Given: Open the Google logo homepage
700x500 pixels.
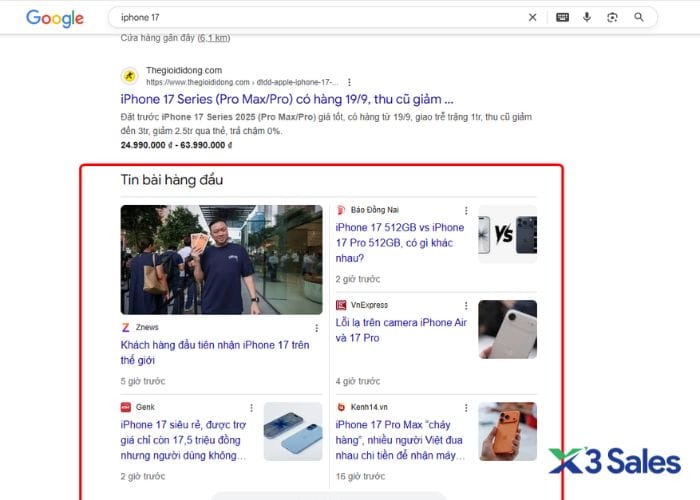Looking at the screenshot, I should 55,18.
